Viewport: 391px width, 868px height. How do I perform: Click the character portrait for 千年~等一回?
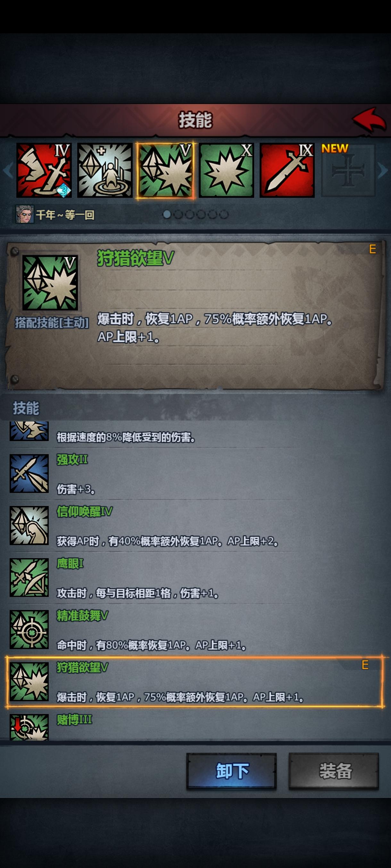coord(25,214)
